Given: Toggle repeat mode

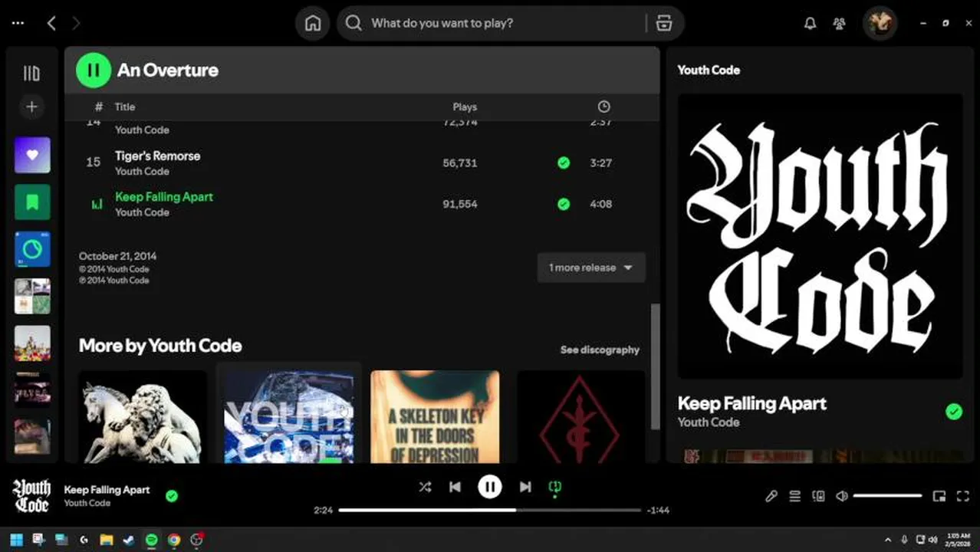Looking at the screenshot, I should click(x=555, y=487).
